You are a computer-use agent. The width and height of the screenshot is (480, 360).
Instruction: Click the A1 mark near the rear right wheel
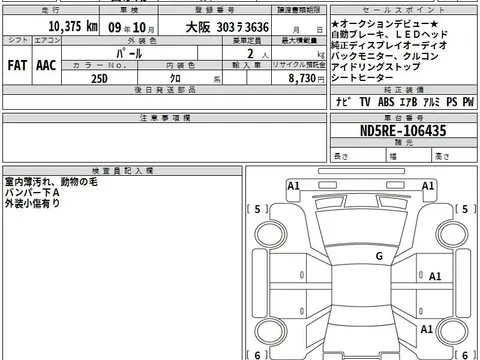pyautogui.click(x=426, y=329)
